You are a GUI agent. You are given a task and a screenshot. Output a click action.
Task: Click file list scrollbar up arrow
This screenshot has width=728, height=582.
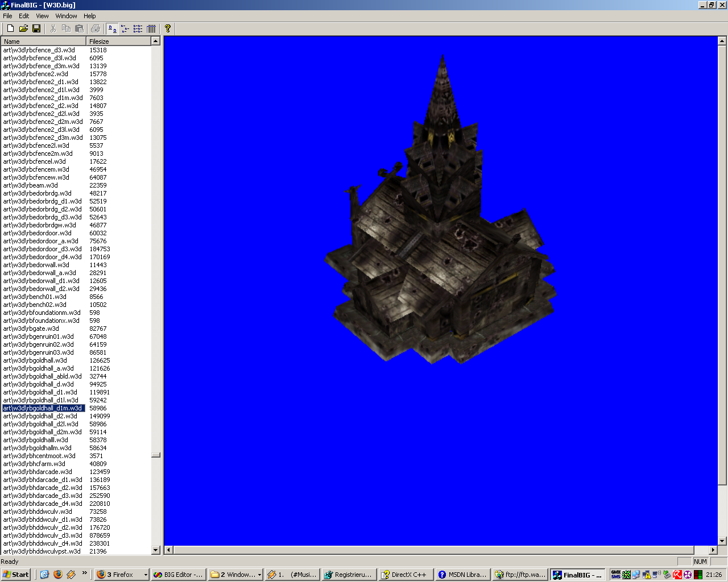(156, 41)
